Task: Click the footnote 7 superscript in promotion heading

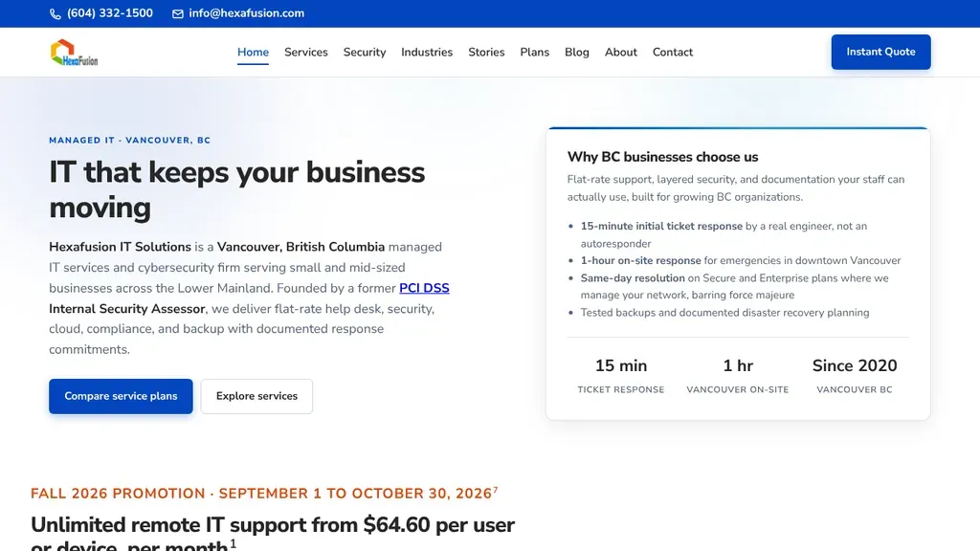Action: coord(496,490)
